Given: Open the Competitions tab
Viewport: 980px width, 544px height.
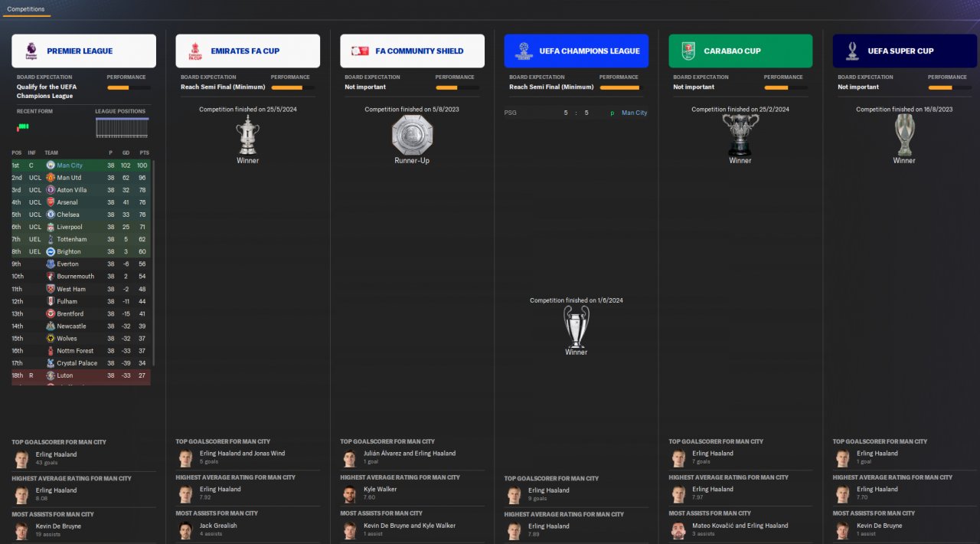Looking at the screenshot, I should (x=25, y=9).
